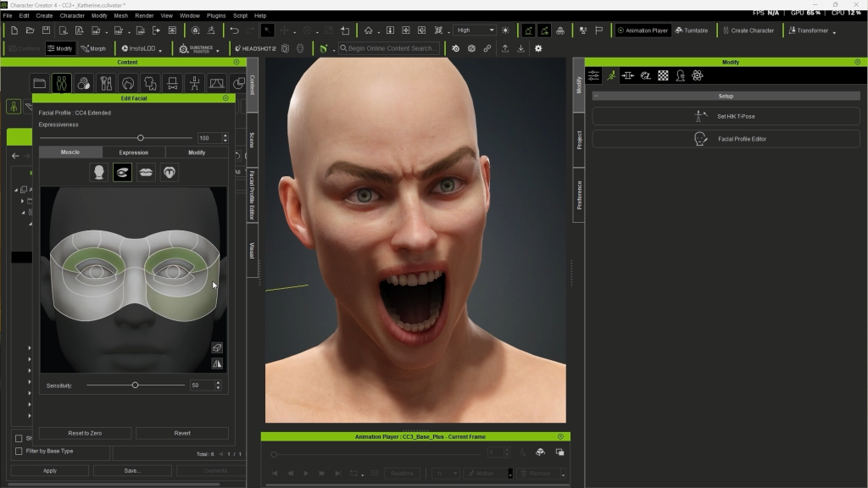868x488 pixels.
Task: Select the head muscle region icon
Action: click(99, 173)
